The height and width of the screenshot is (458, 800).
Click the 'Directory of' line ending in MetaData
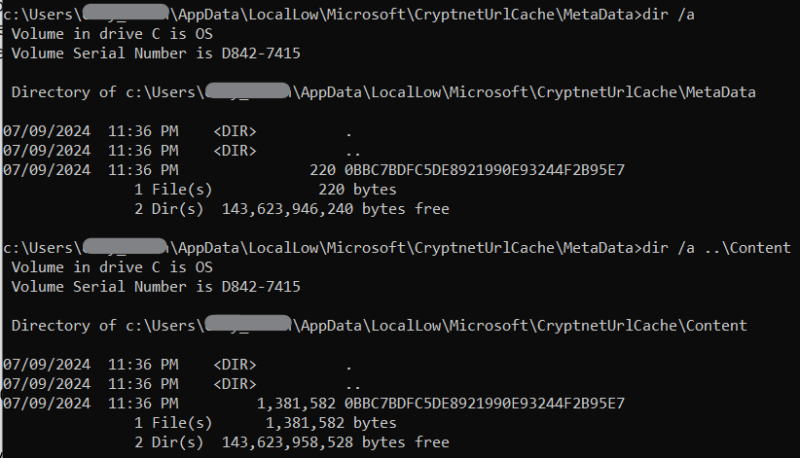(383, 92)
